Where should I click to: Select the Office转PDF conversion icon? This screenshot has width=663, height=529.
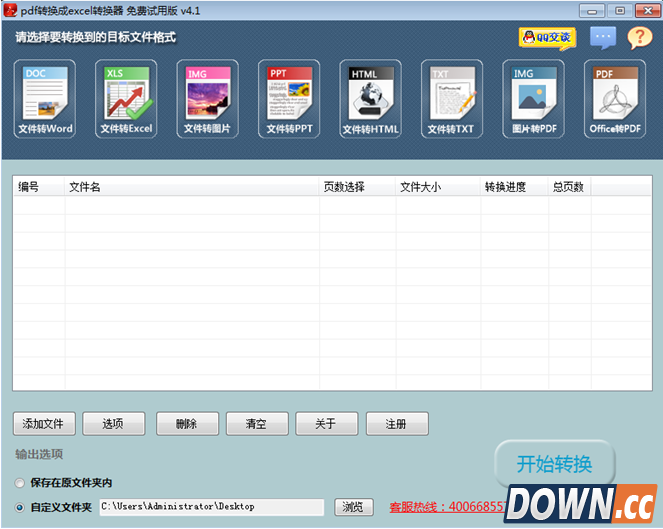click(x=615, y=99)
